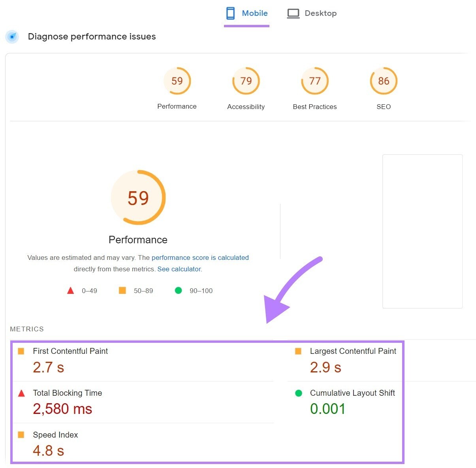Click the See calculator link

click(179, 269)
